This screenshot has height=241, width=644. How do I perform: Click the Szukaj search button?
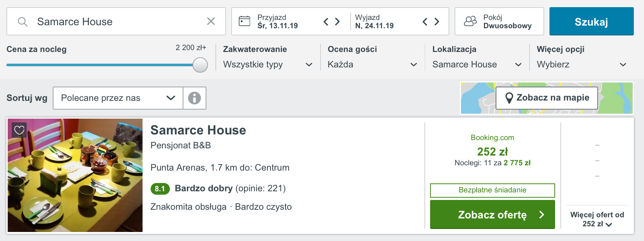pos(591,21)
